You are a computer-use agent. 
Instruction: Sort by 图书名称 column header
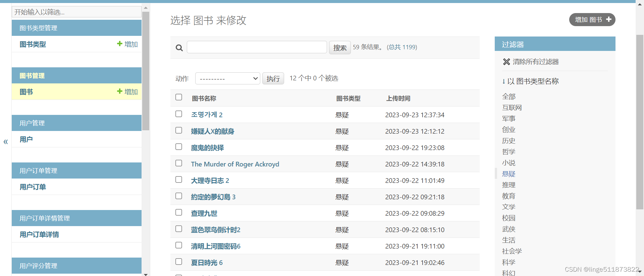tap(204, 98)
